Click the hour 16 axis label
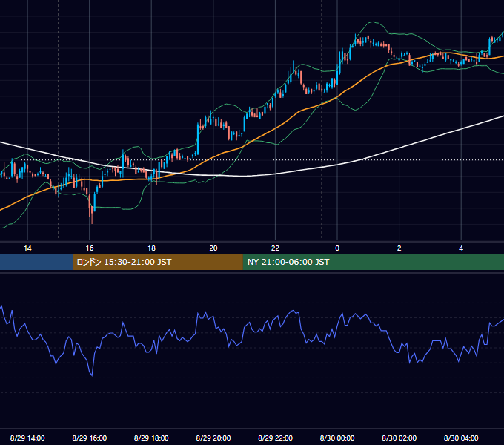504x445 pixels. (x=90, y=248)
